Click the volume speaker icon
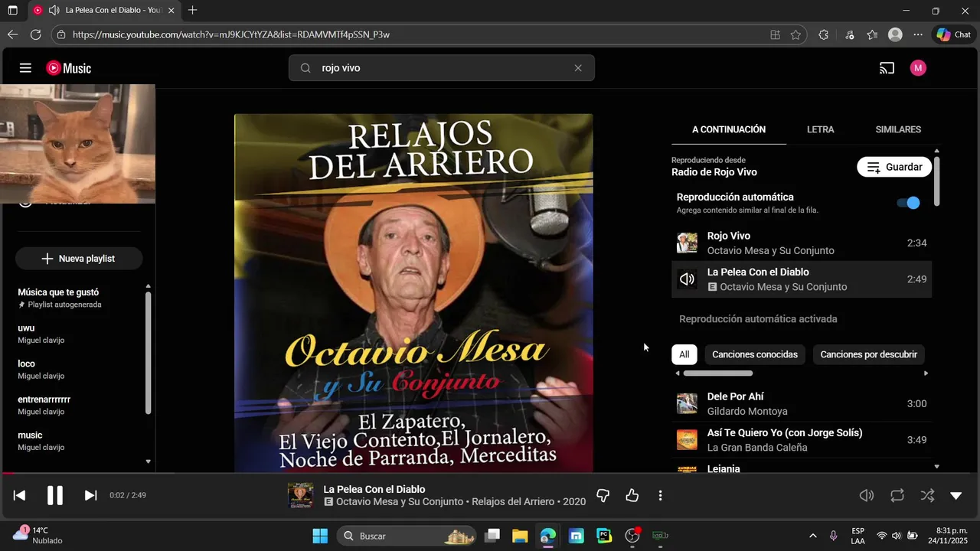This screenshot has width=980, height=551. [867, 495]
